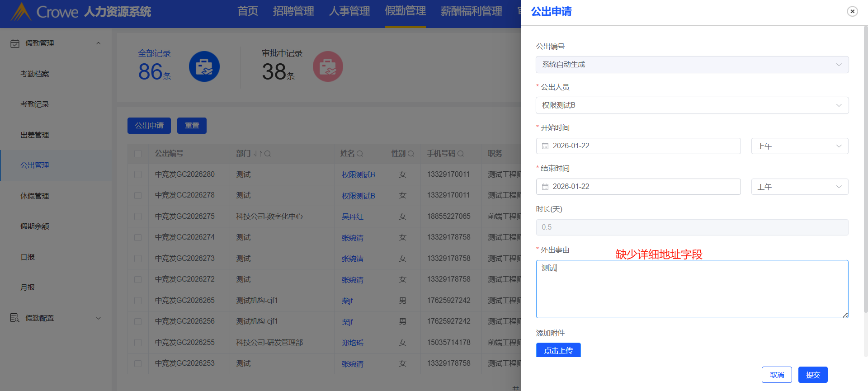Click the sort icon in the 部门 column header
Image resolution: width=868 pixels, height=391 pixels.
pos(258,154)
